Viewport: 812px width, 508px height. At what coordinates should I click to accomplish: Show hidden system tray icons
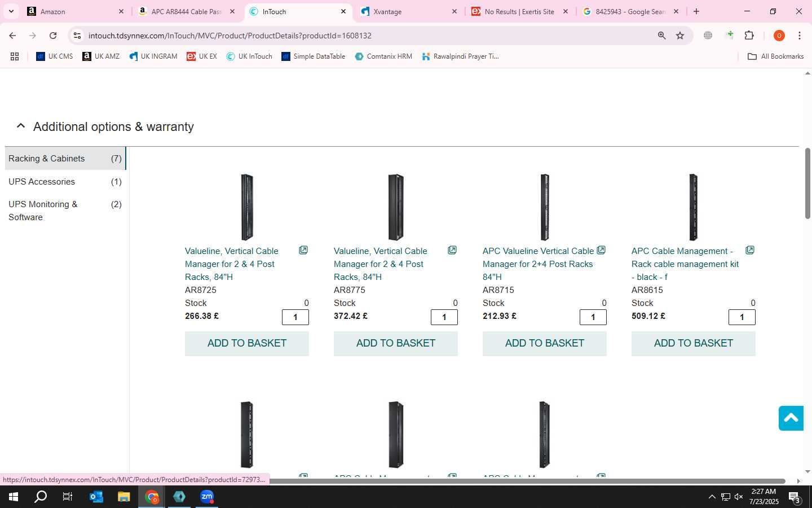[x=712, y=497]
